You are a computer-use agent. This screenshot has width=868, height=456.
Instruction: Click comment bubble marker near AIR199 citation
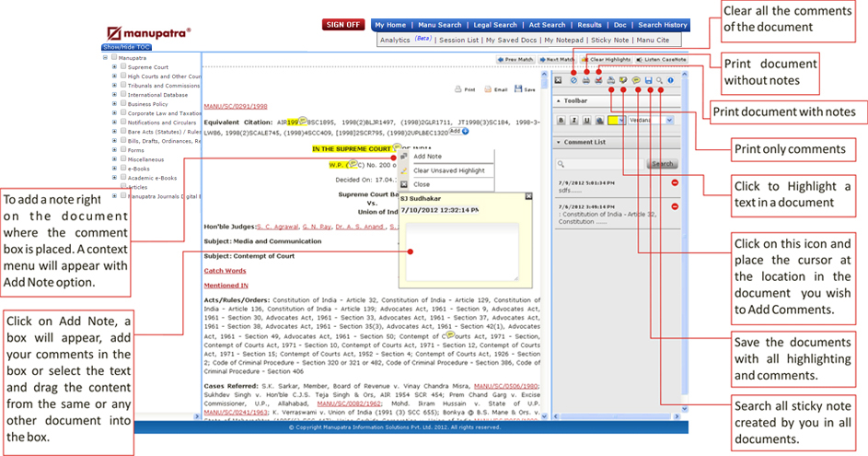303,121
